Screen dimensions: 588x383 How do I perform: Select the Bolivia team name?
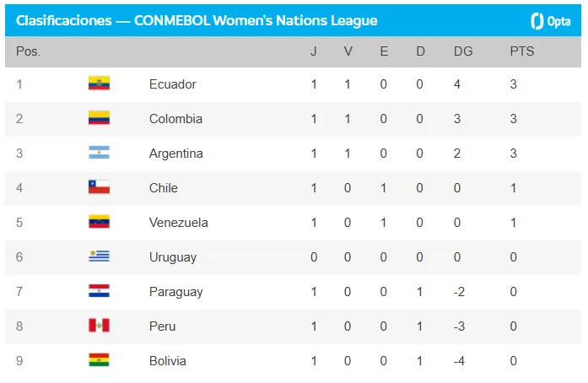[x=167, y=361]
